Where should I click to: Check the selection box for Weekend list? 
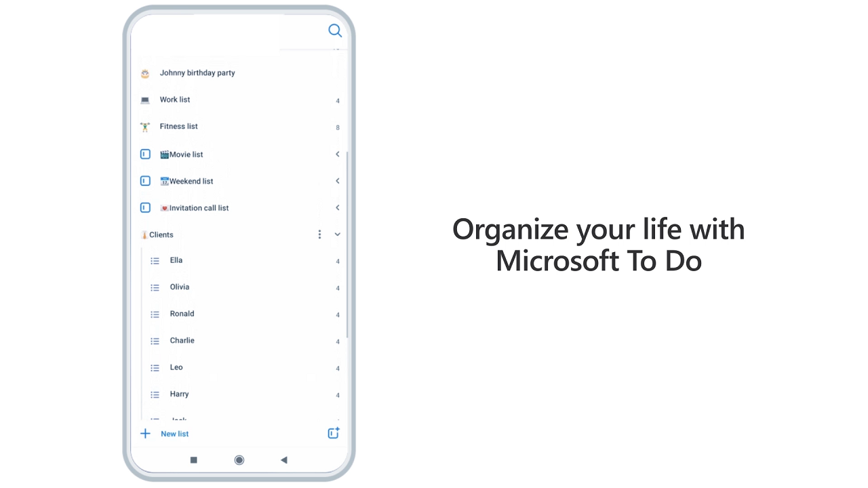pyautogui.click(x=145, y=181)
